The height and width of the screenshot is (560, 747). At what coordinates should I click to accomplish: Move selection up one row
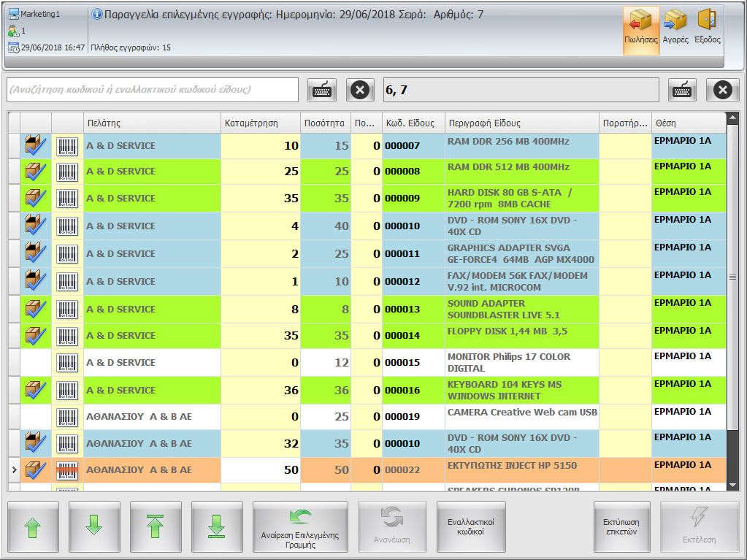34,526
